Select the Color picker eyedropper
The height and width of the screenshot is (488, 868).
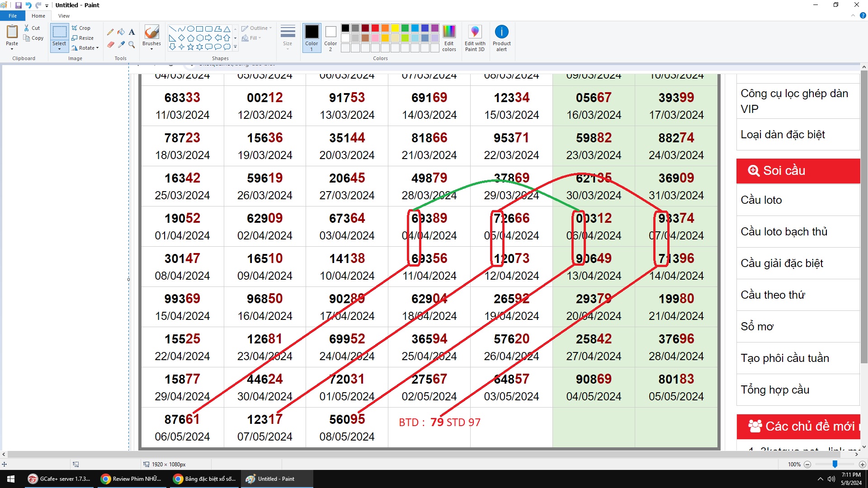(x=121, y=44)
